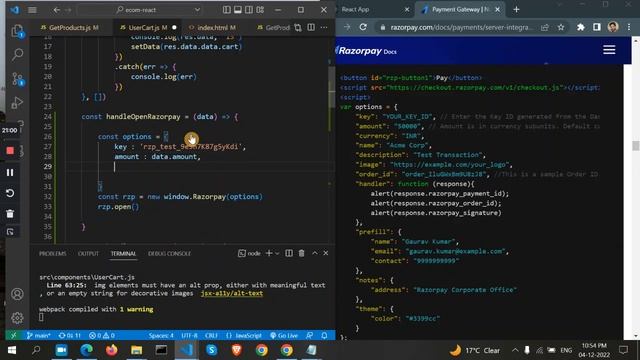Viewport: 640px width, 360px height.
Task: Open a new Chrome tab
Action: pyautogui.click(x=516, y=9)
